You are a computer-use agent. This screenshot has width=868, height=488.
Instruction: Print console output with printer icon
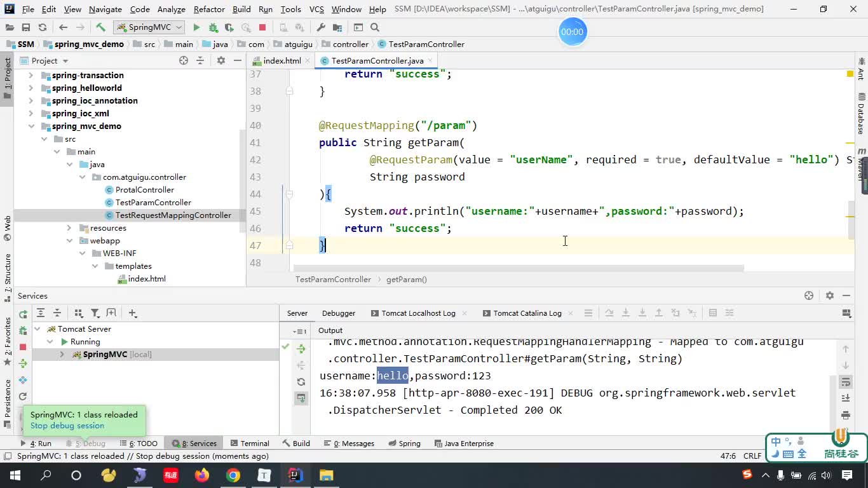[x=846, y=415]
